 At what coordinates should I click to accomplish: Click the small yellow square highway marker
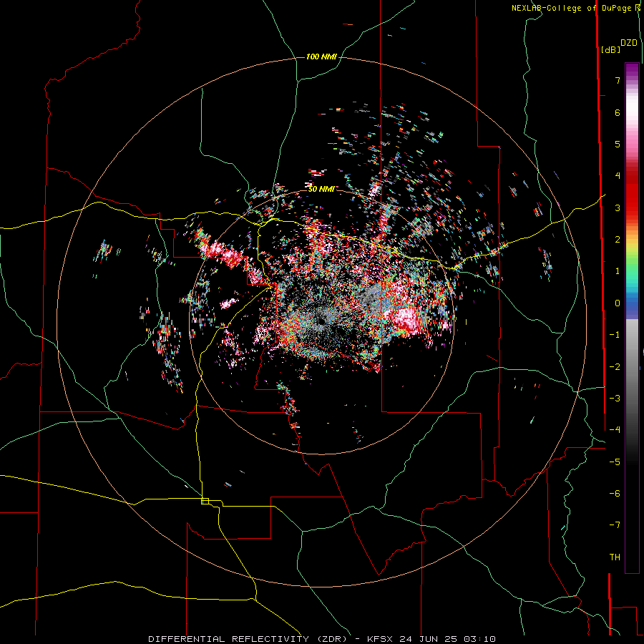[205, 501]
